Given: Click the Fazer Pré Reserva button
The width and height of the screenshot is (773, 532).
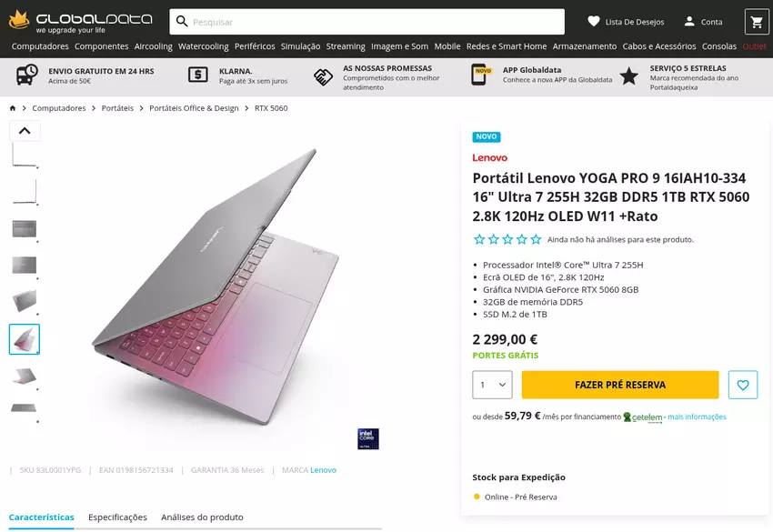Looking at the screenshot, I should pos(620,385).
